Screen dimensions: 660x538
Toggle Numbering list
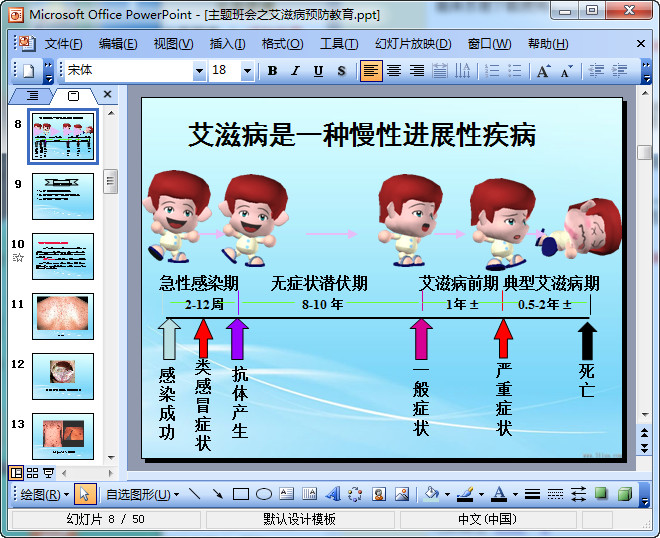(x=492, y=71)
